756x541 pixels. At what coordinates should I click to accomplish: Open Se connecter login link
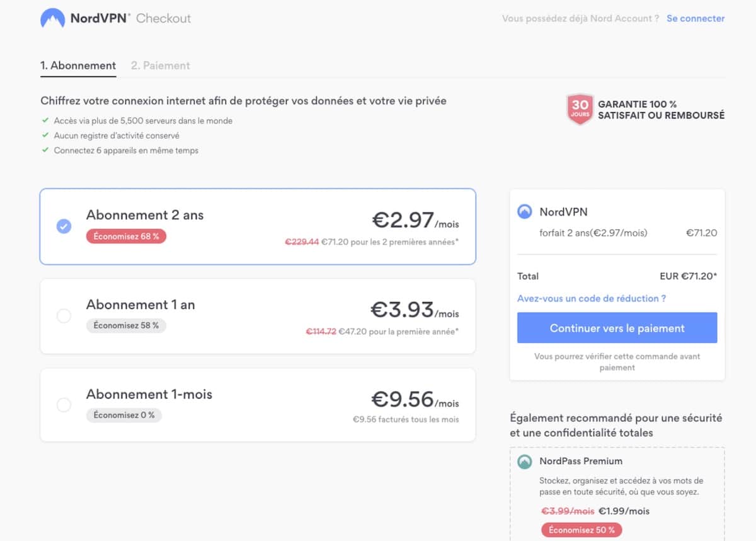coord(696,18)
